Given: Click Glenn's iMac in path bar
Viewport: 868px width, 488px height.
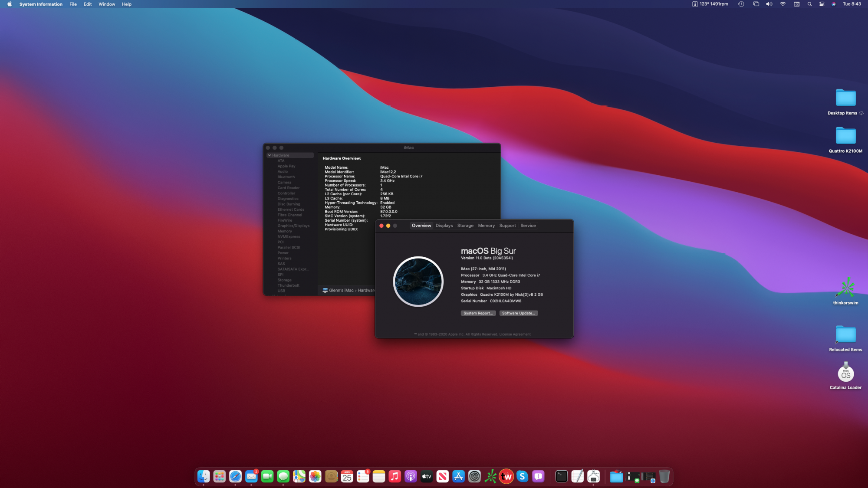Looking at the screenshot, I should point(338,291).
